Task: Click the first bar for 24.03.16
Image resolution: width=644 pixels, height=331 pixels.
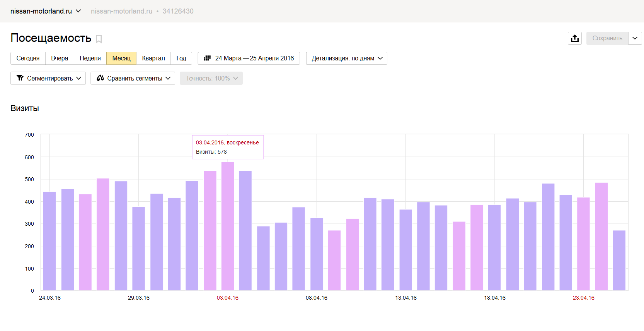Action: pyautogui.click(x=49, y=241)
